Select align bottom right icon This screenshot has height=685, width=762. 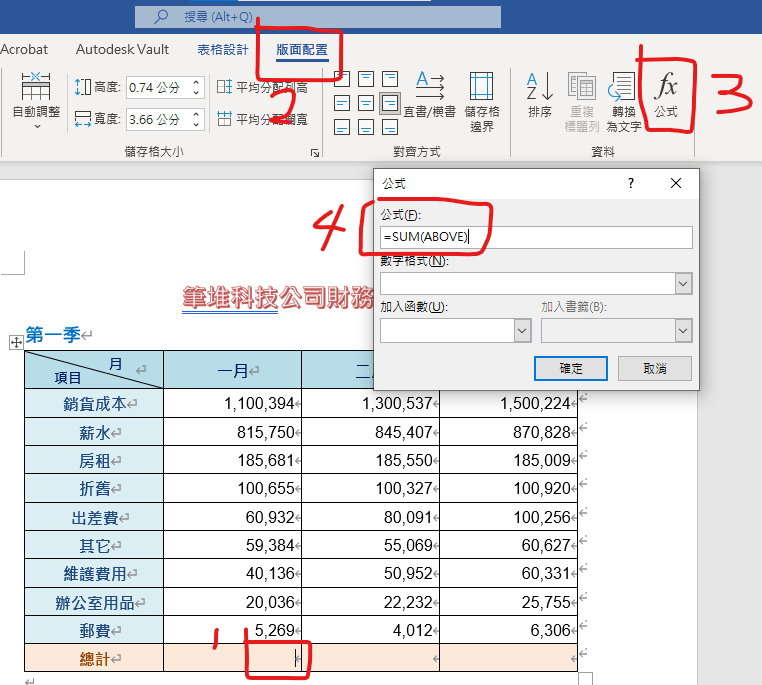(x=390, y=127)
